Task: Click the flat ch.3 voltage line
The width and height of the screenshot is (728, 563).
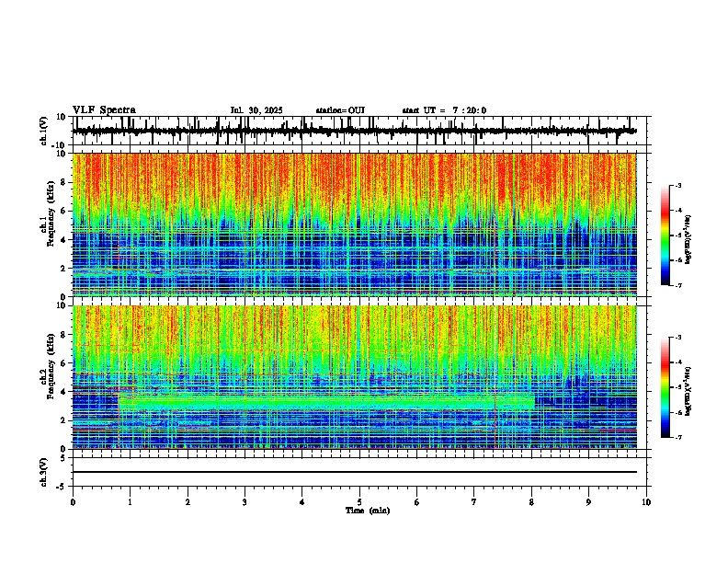Action: [x=355, y=472]
